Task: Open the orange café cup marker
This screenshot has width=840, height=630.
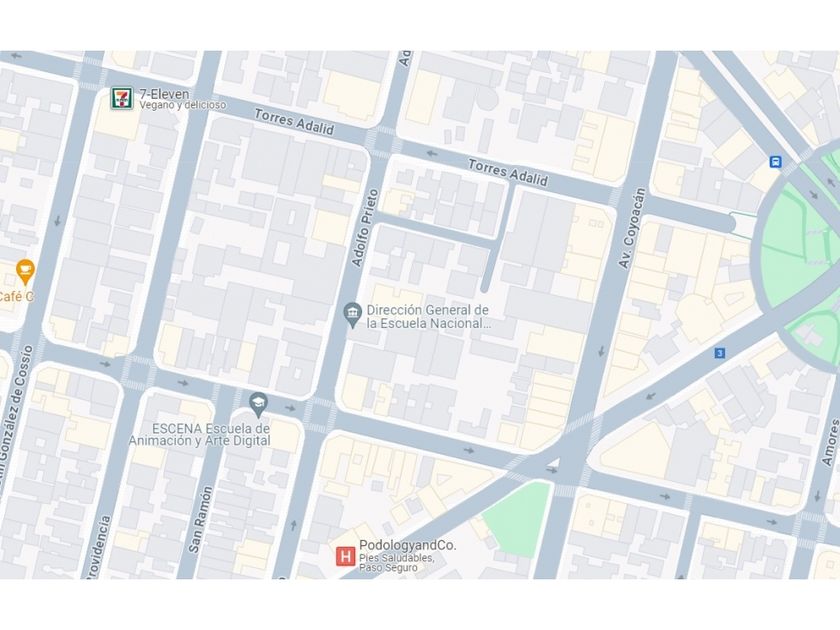Action: pos(25,272)
